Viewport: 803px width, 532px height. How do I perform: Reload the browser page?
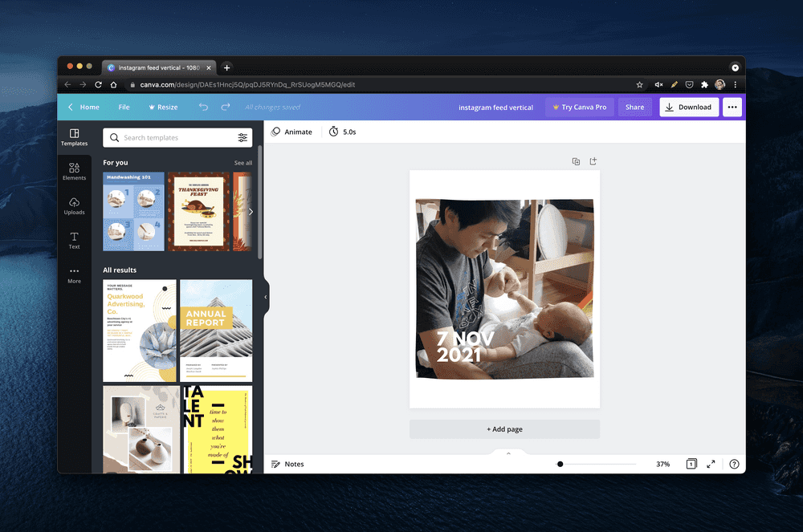click(98, 84)
